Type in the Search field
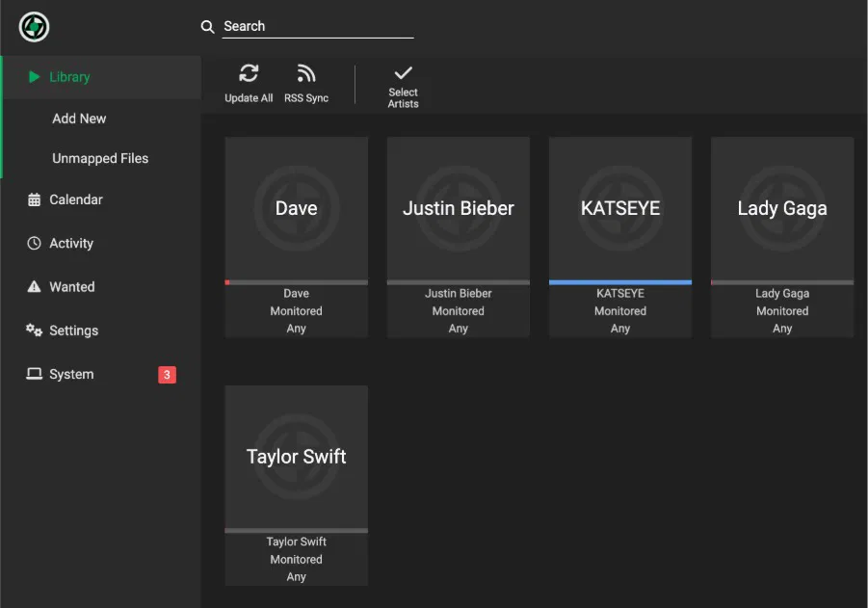The width and height of the screenshot is (868, 608). click(x=318, y=27)
